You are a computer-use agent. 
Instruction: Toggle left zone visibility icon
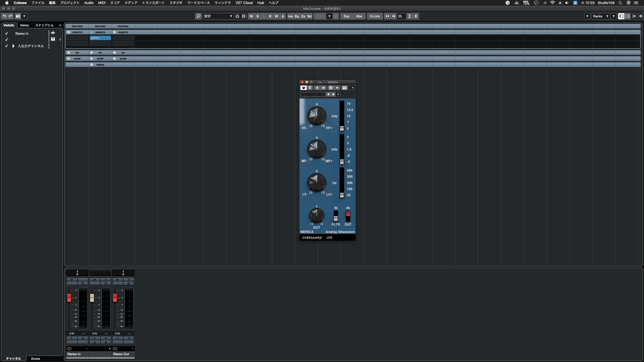pos(621,16)
